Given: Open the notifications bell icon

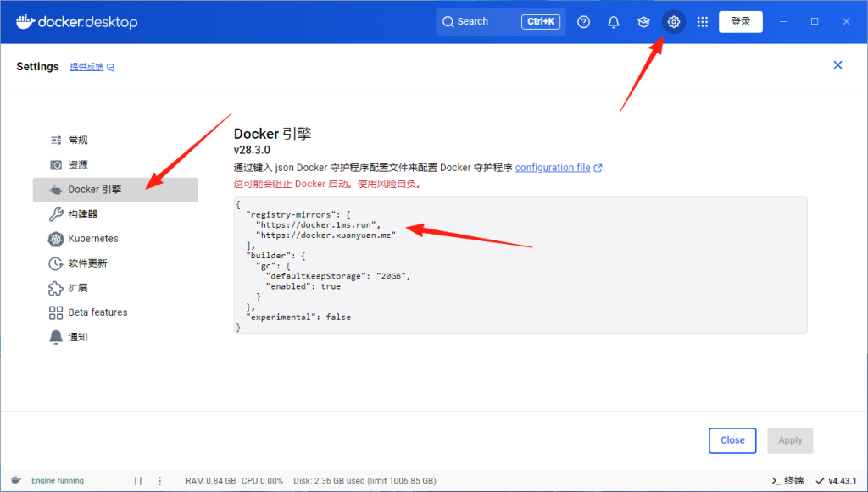Looking at the screenshot, I should 613,21.
